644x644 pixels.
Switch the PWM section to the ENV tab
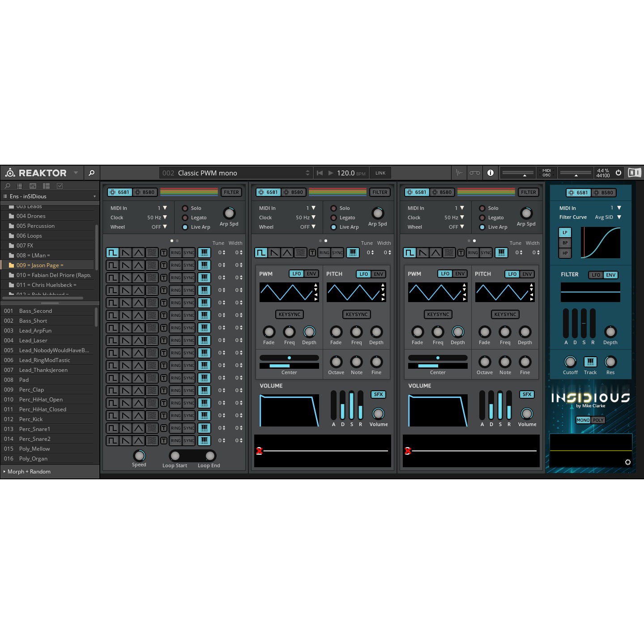click(x=312, y=273)
